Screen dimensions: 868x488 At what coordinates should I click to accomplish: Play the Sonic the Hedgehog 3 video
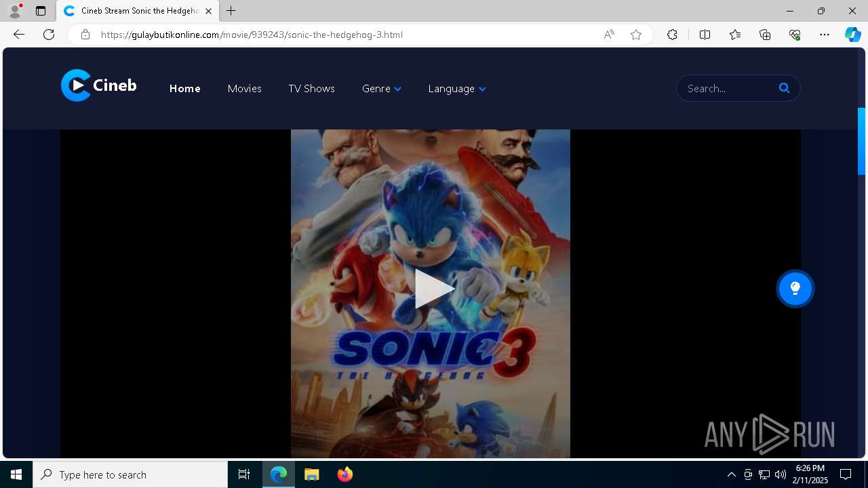click(433, 289)
